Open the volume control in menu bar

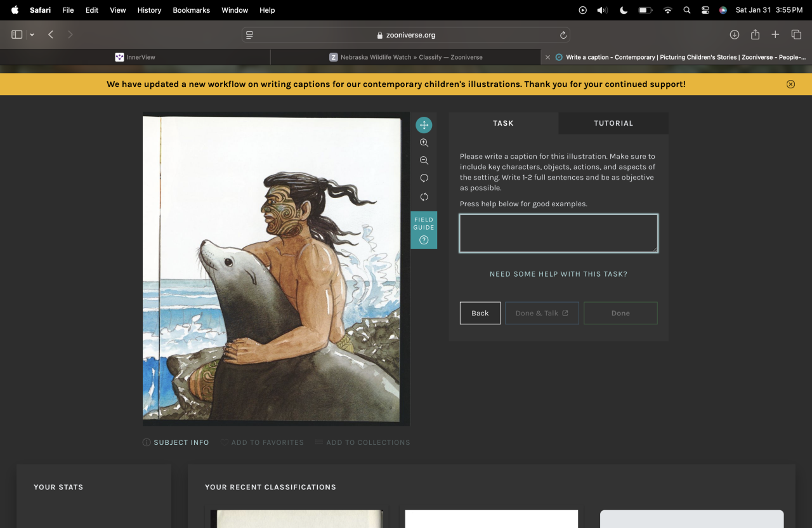602,10
